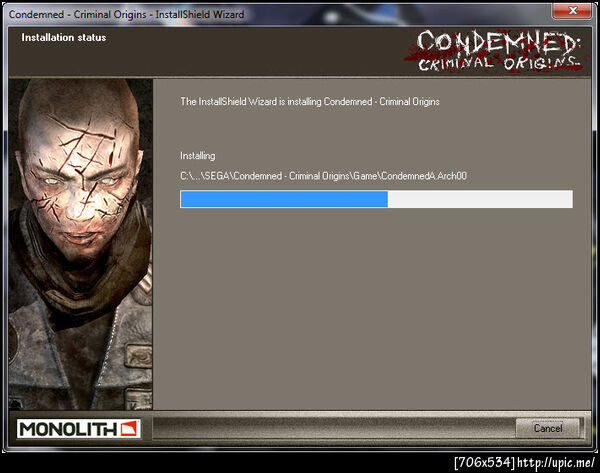
Task: Click the Condemned: Criminal Origins logo
Action: [x=494, y=51]
